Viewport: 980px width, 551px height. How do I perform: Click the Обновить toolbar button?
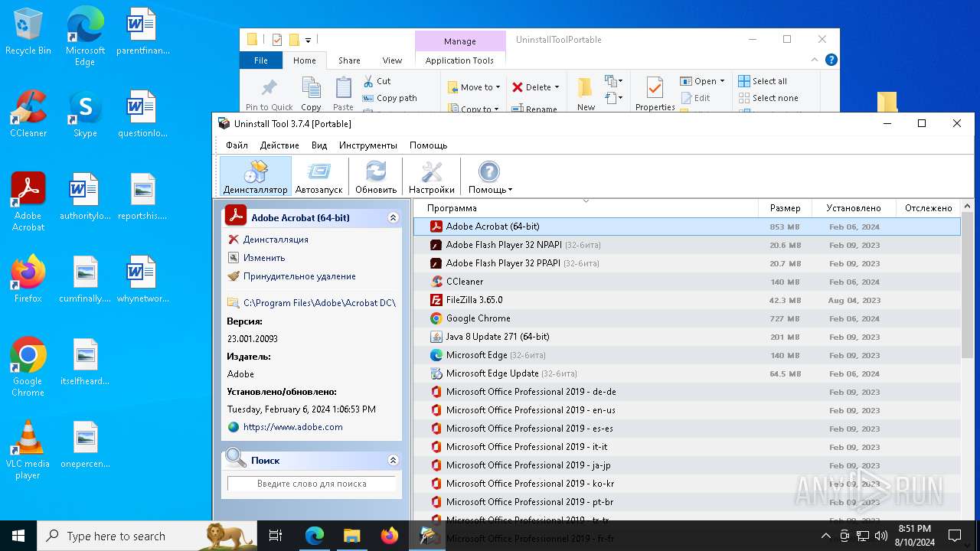376,177
